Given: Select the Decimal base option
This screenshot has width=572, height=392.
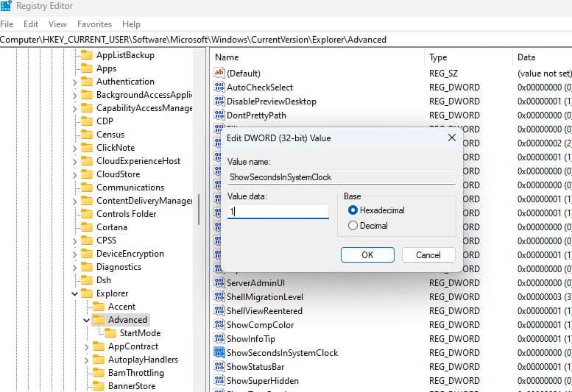Looking at the screenshot, I should pos(353,226).
